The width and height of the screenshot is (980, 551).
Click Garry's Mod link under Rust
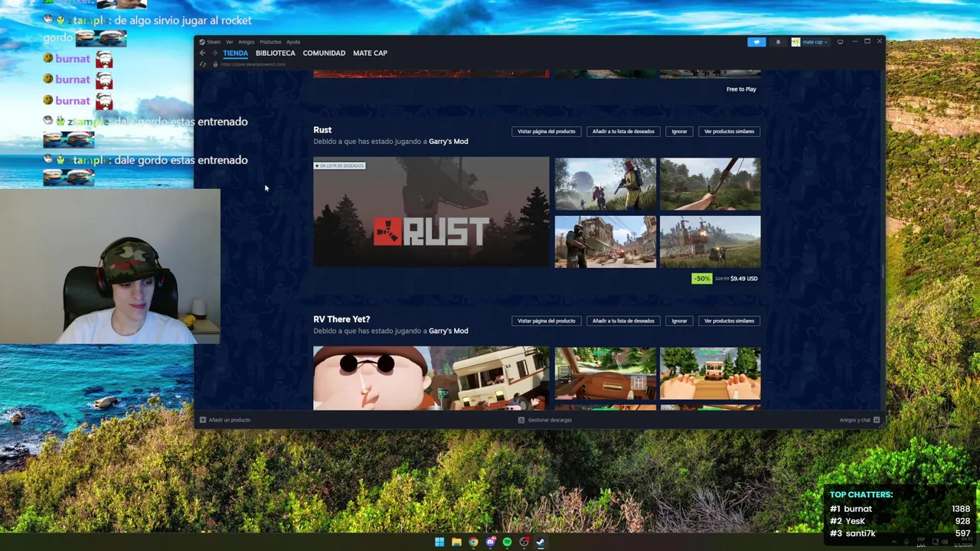pyautogui.click(x=448, y=142)
